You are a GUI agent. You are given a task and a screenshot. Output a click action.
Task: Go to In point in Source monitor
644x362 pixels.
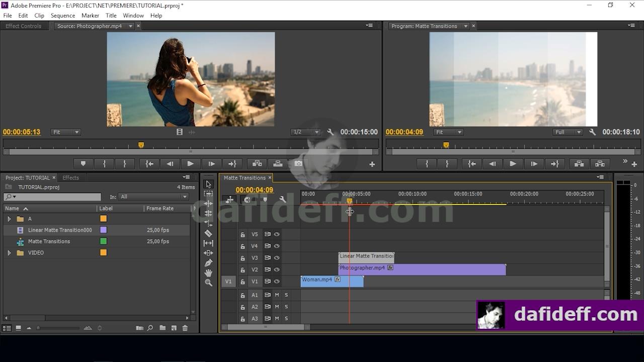click(x=149, y=163)
